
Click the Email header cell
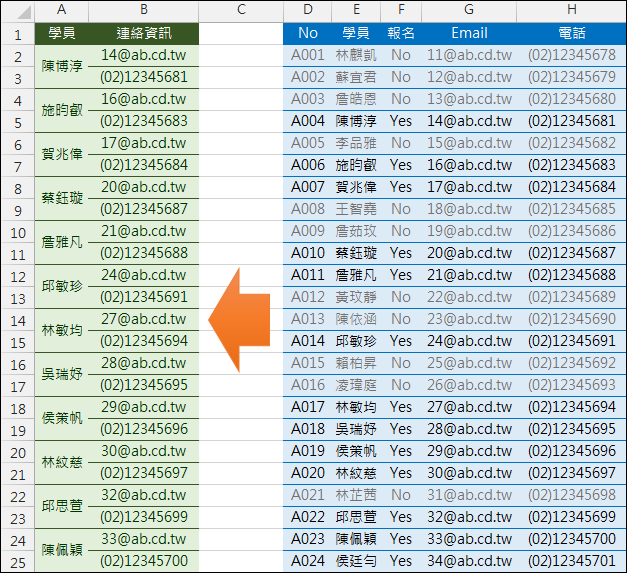click(469, 34)
